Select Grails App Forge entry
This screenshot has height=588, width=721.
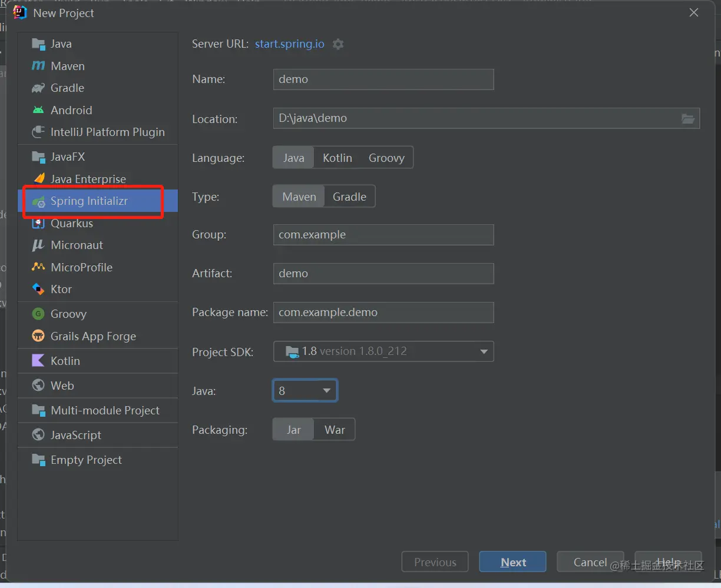[x=98, y=336]
